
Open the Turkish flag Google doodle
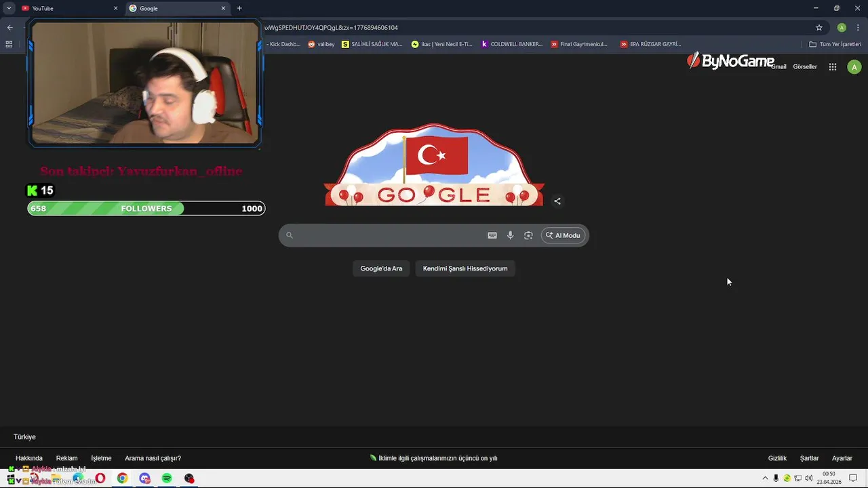(434, 165)
